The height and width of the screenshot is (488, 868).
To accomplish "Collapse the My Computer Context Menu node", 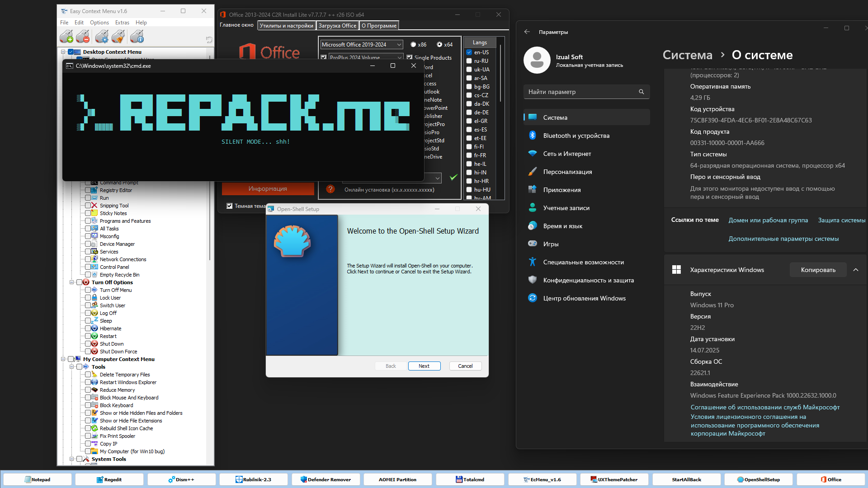I will click(x=63, y=359).
